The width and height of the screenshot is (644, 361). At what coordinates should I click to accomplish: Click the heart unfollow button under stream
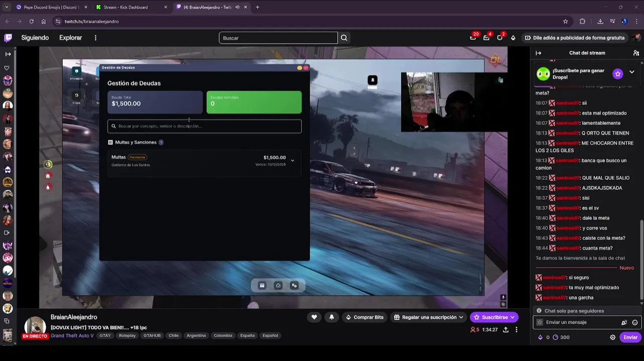(x=314, y=317)
